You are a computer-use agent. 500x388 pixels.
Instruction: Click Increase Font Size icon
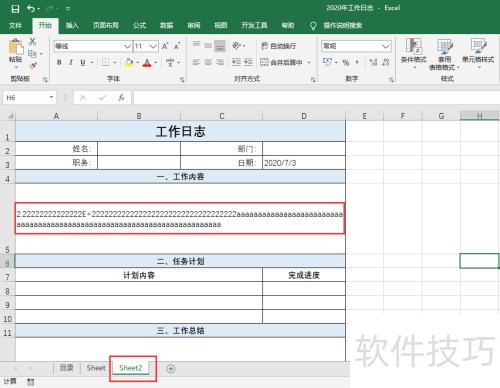(165, 46)
